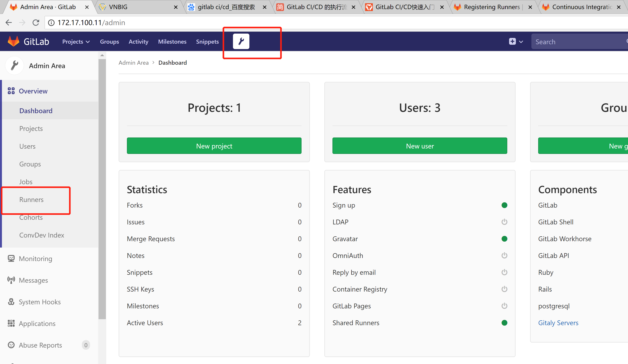This screenshot has width=628, height=364.
Task: Click the Container Registry status icon
Action: pyautogui.click(x=504, y=289)
